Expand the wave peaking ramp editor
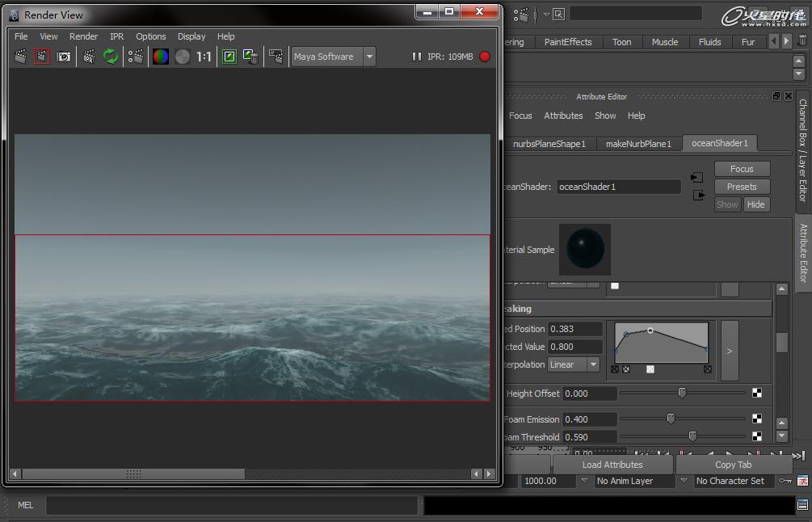This screenshot has width=812, height=522. (729, 351)
